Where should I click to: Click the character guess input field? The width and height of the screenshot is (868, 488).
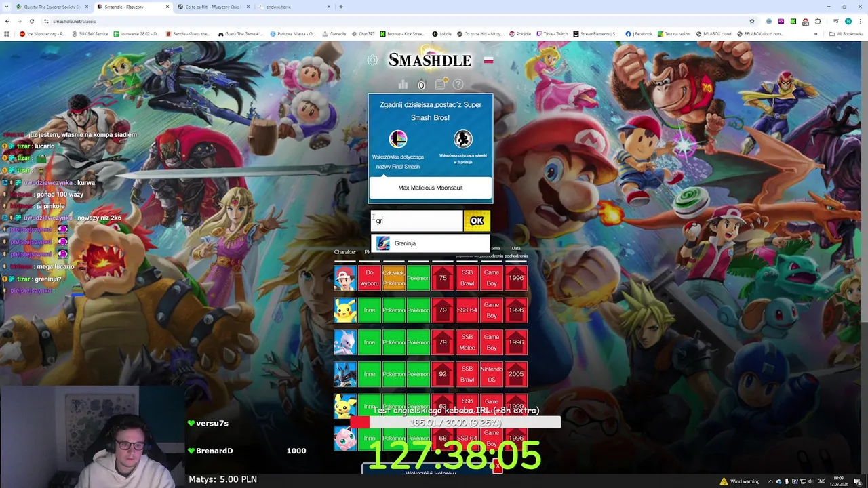click(x=417, y=220)
